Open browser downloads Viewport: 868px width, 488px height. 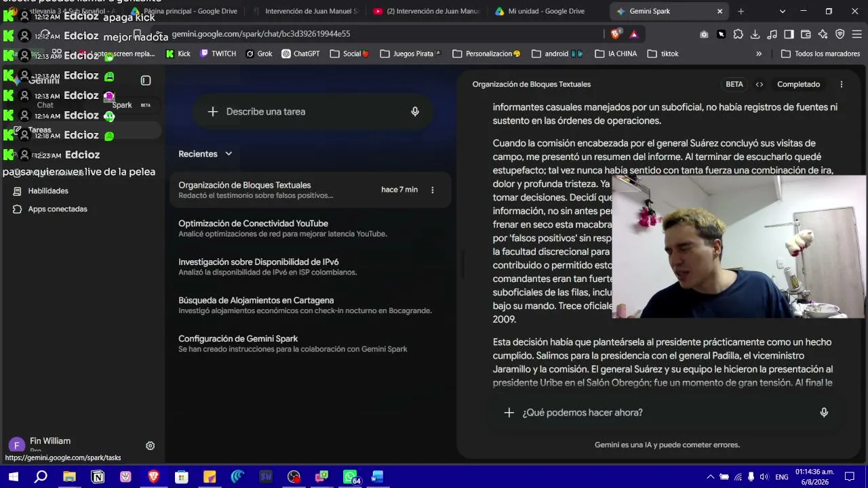[755, 34]
